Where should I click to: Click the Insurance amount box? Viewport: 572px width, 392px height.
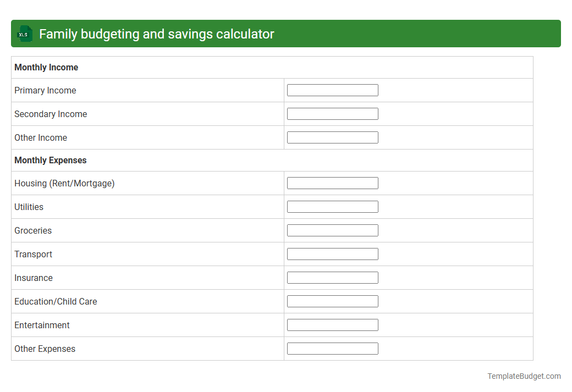[x=332, y=277]
